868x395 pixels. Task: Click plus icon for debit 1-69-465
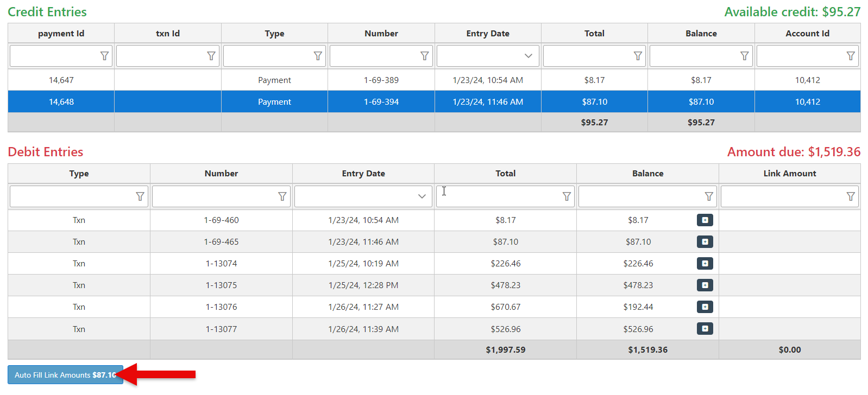tap(705, 242)
